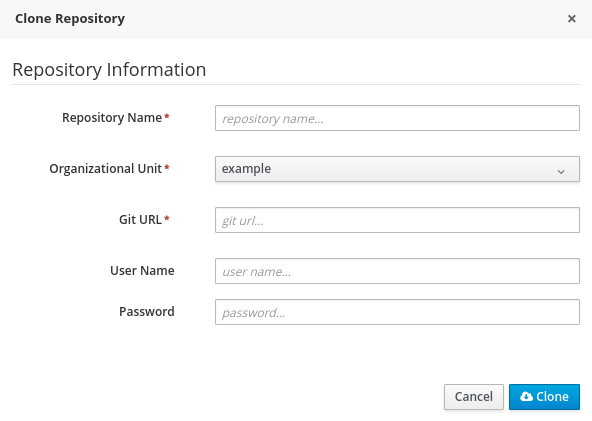Click the Repository Information heading
This screenshot has width=592, height=421.
(x=109, y=69)
